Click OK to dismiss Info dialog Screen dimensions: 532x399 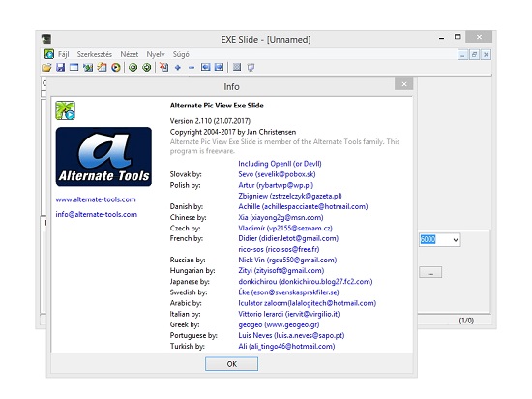(x=231, y=364)
